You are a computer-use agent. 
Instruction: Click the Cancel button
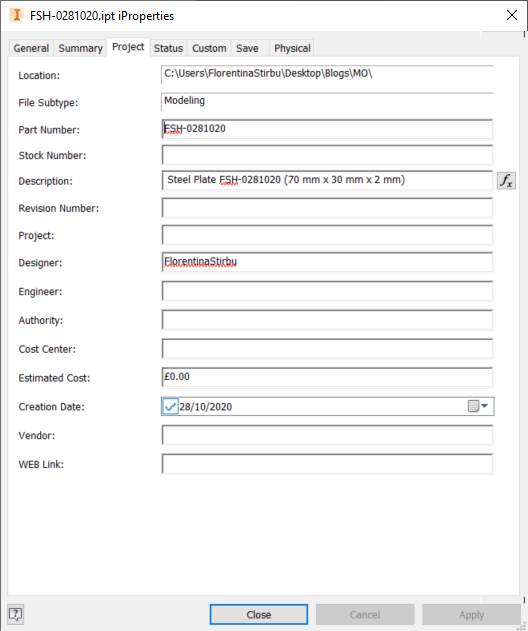[x=365, y=615]
